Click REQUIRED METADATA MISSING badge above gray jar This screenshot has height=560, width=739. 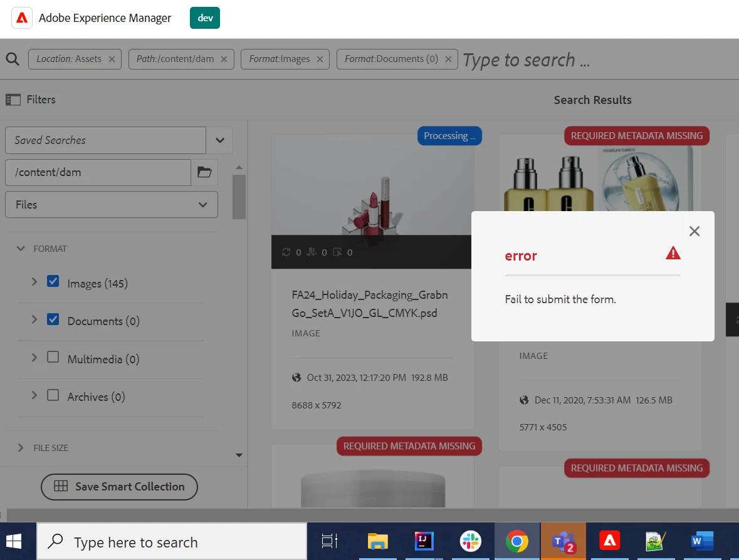click(x=409, y=446)
